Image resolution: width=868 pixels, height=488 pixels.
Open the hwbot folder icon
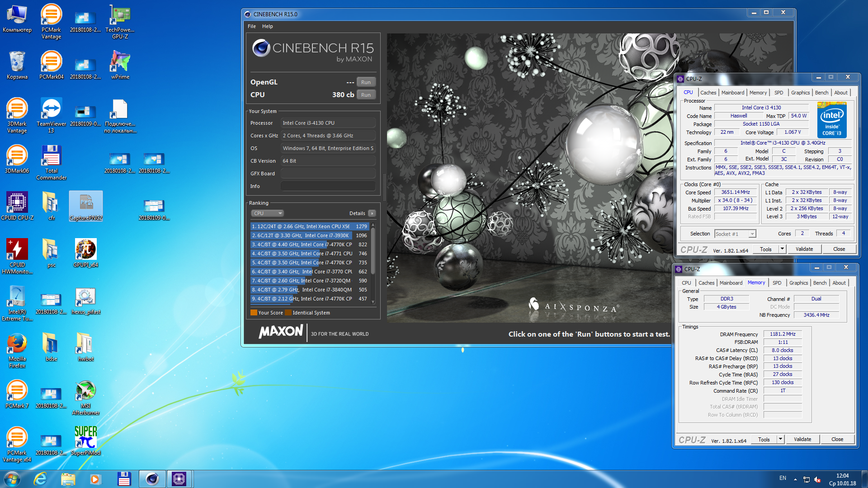coord(85,347)
